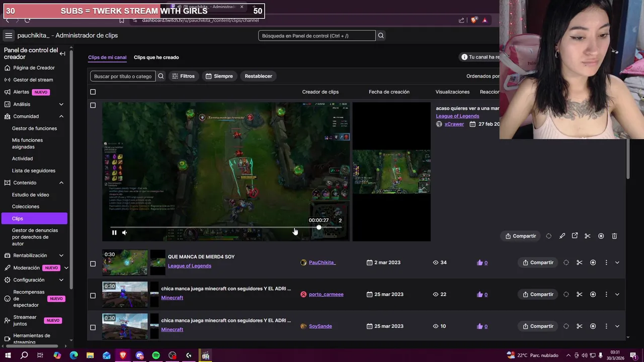Open Gestor del stream in sidebar
644x362 pixels.
33,79
